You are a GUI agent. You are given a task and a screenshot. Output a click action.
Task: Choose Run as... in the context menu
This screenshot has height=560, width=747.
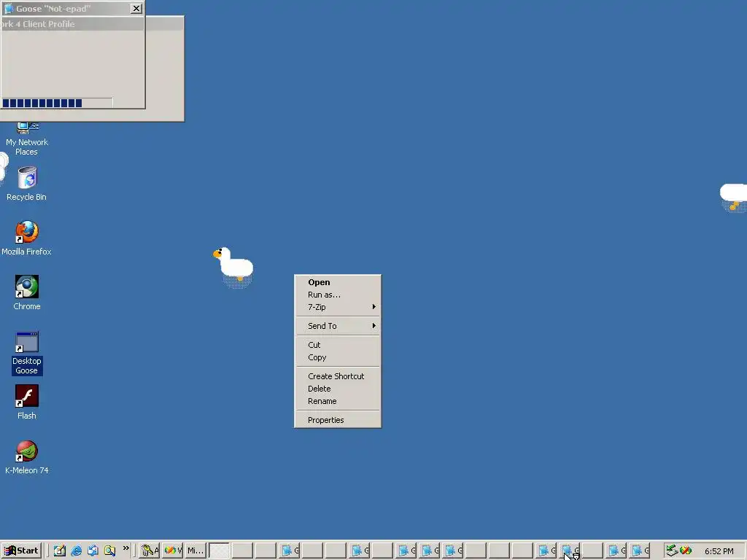338,295
